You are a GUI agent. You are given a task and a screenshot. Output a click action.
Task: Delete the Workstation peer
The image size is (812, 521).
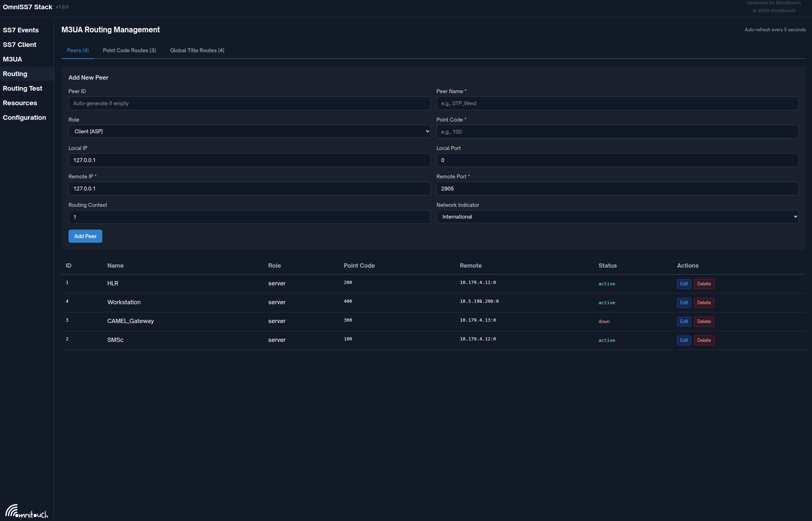click(704, 303)
